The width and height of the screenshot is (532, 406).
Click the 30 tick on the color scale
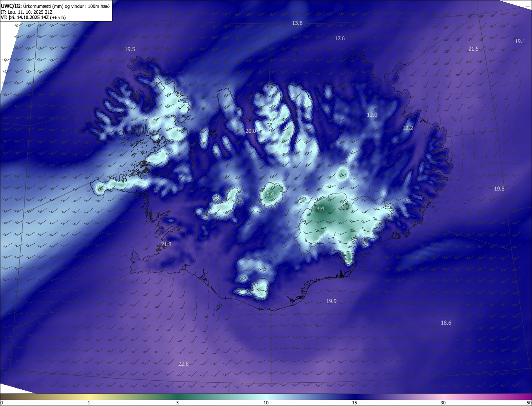pos(443,403)
